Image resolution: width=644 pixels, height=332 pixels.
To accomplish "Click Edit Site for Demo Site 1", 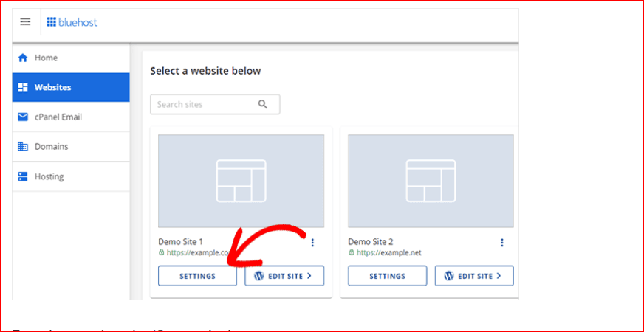I will point(284,276).
